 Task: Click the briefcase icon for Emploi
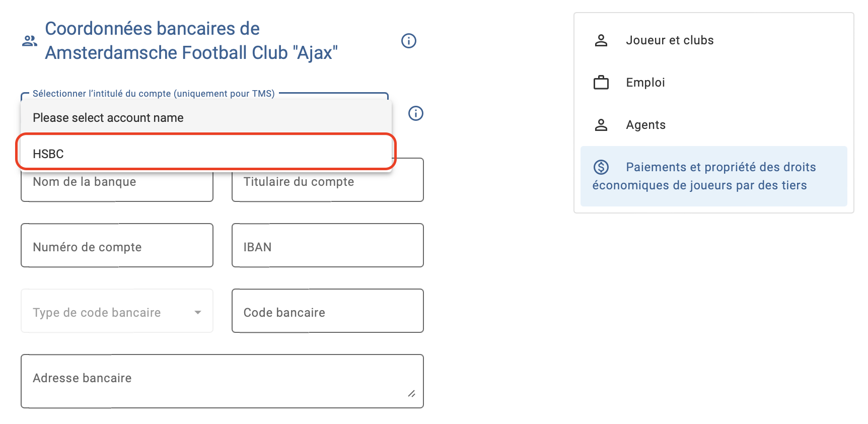click(x=601, y=83)
